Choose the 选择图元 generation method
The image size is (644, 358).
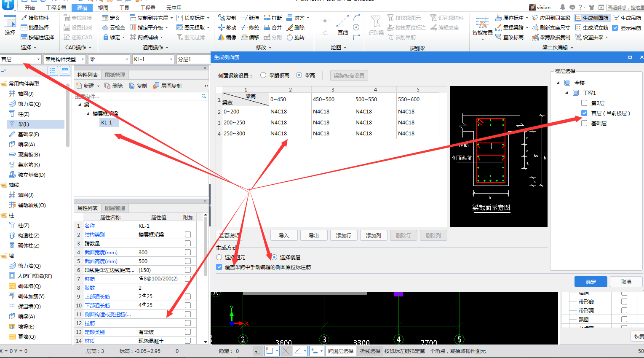pyautogui.click(x=231, y=257)
